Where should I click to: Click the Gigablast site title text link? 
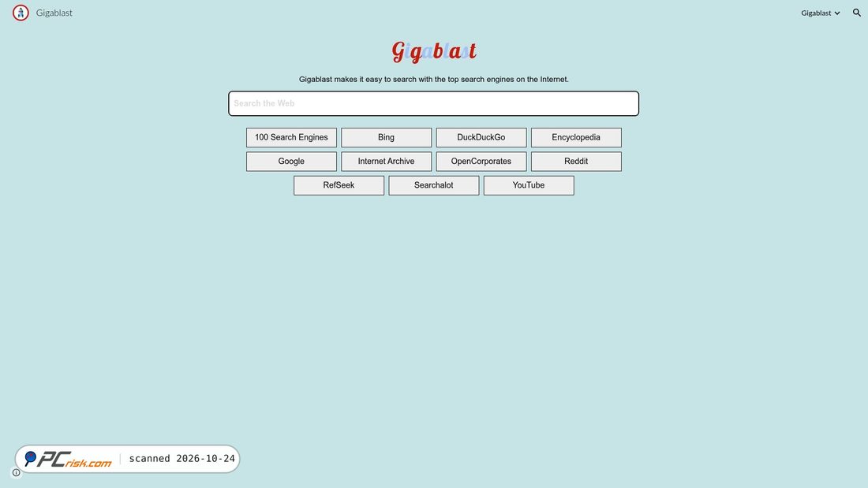[54, 13]
